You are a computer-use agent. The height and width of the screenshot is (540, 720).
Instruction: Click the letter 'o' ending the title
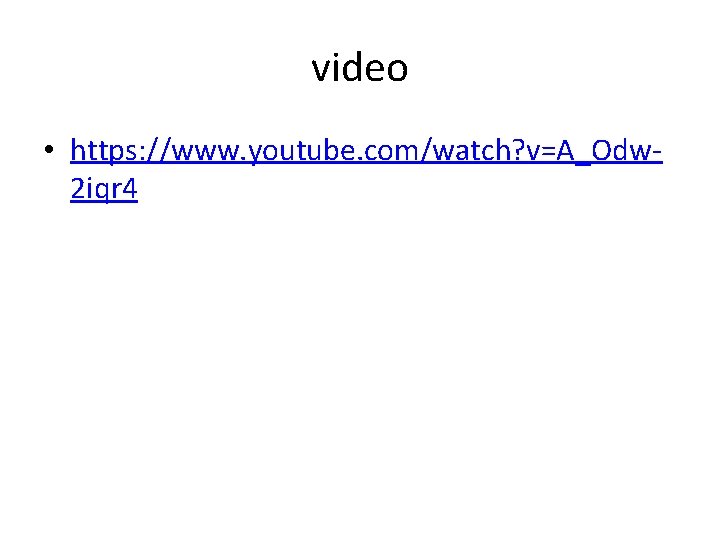[397, 70]
